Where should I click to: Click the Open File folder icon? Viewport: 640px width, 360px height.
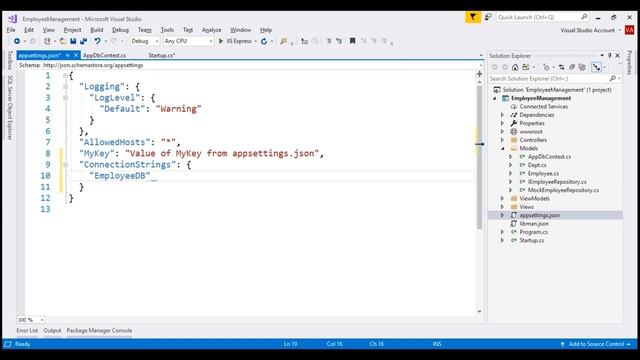tap(62, 41)
